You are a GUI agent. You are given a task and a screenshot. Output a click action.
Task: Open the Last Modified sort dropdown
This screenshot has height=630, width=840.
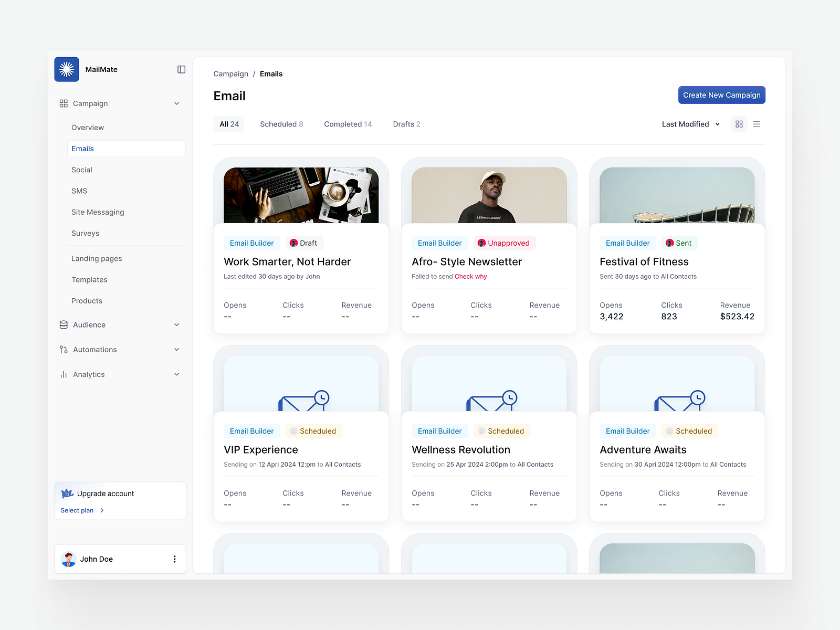pyautogui.click(x=690, y=124)
